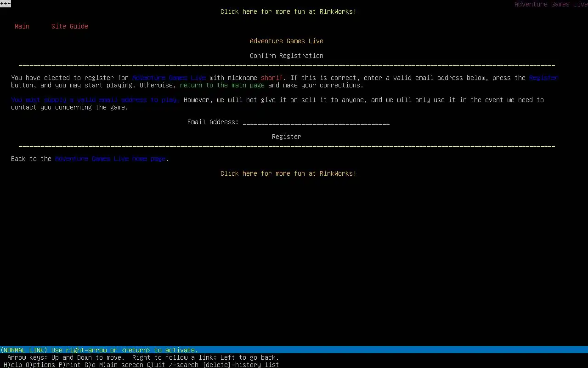This screenshot has width=588, height=368.
Task: Click the blue 'You must supply a valid email address' text
Action: click(96, 100)
